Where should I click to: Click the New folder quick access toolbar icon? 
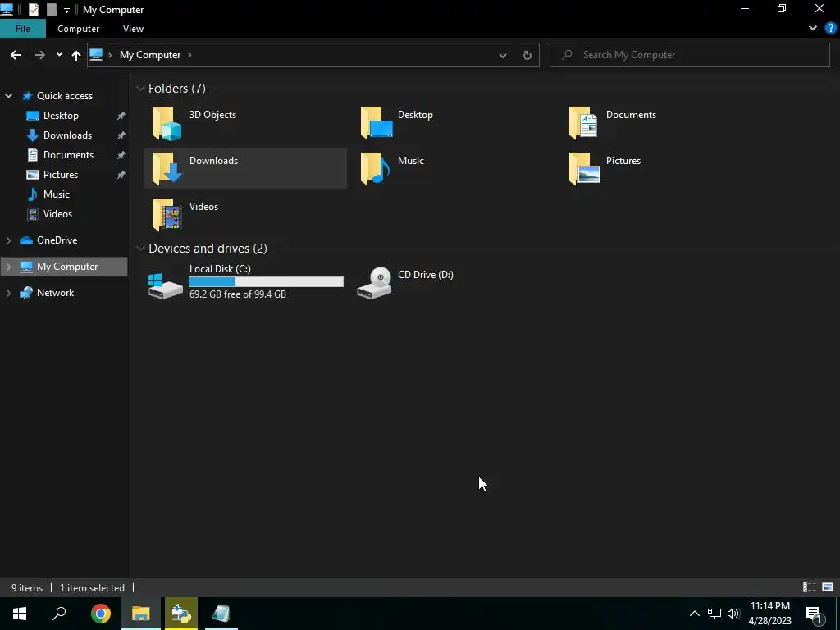click(x=52, y=10)
